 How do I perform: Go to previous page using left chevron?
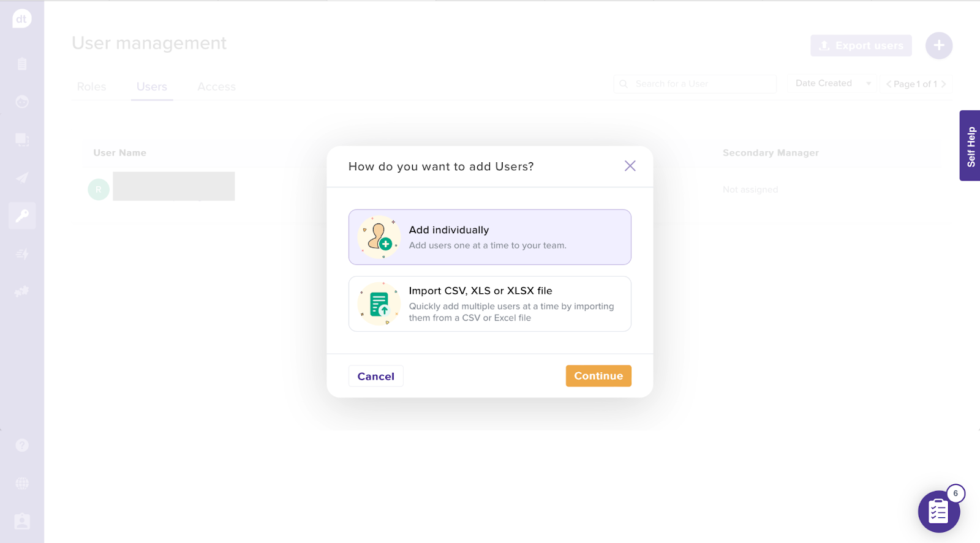pyautogui.click(x=889, y=84)
